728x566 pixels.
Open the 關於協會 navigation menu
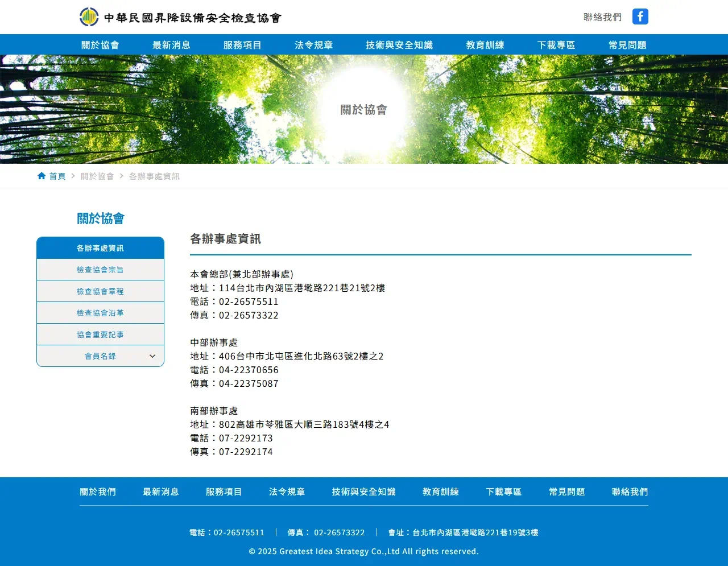click(x=101, y=44)
